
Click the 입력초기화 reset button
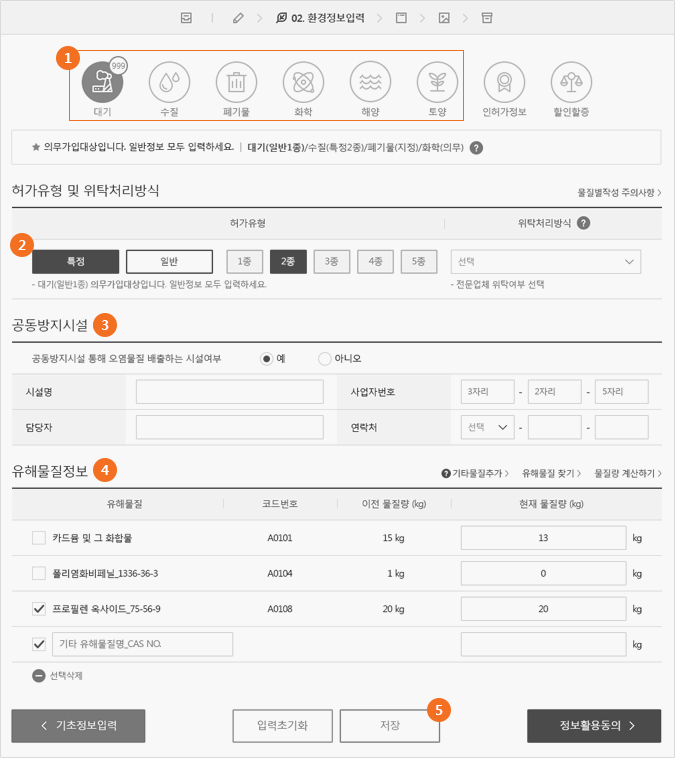point(282,726)
